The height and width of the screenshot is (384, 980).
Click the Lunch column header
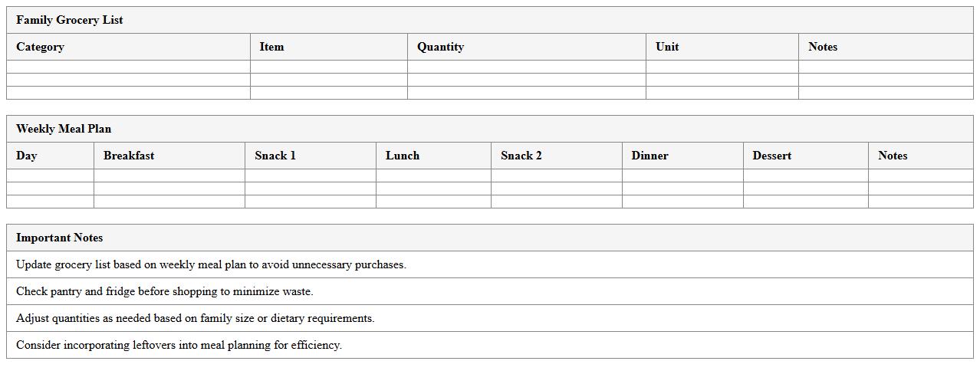(x=403, y=156)
